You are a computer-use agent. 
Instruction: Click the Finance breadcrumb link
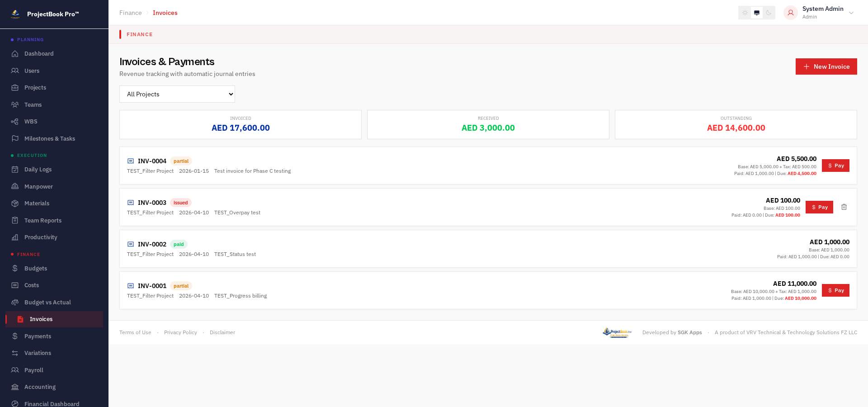click(131, 13)
